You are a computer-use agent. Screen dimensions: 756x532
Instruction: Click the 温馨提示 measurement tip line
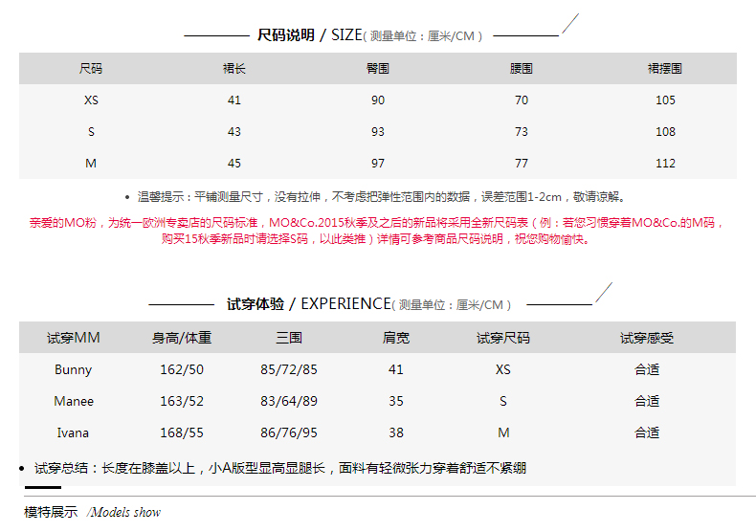pos(382,197)
